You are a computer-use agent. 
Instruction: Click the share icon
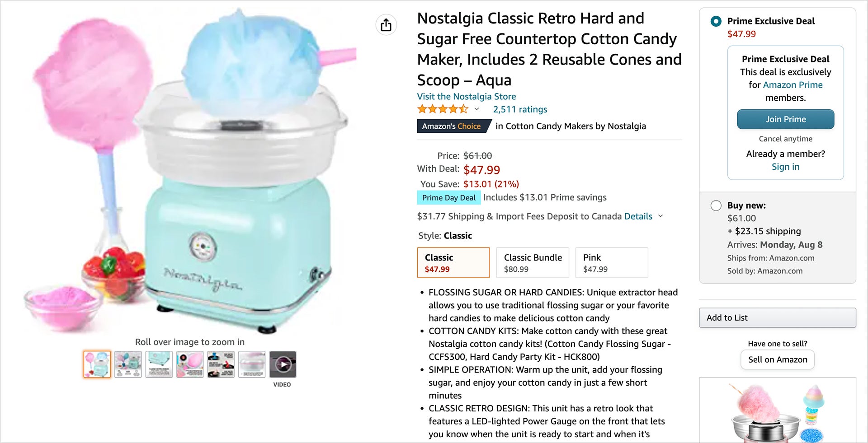[x=386, y=24]
